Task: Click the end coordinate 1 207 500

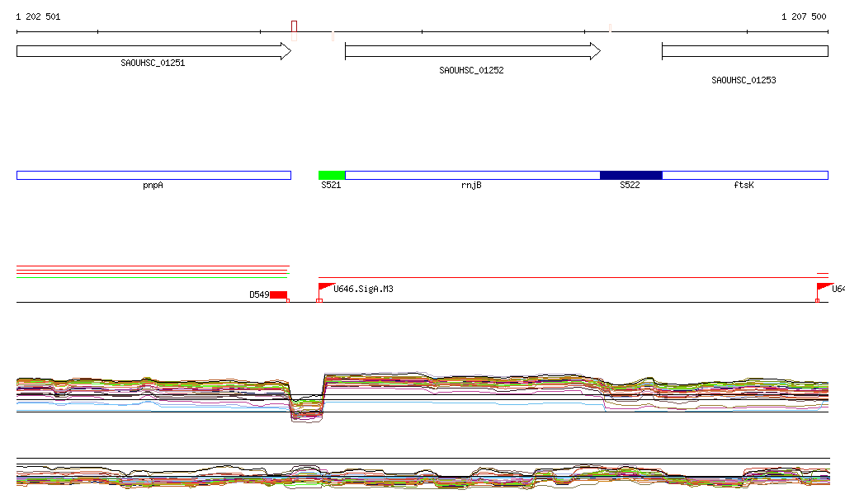Action: (x=804, y=16)
